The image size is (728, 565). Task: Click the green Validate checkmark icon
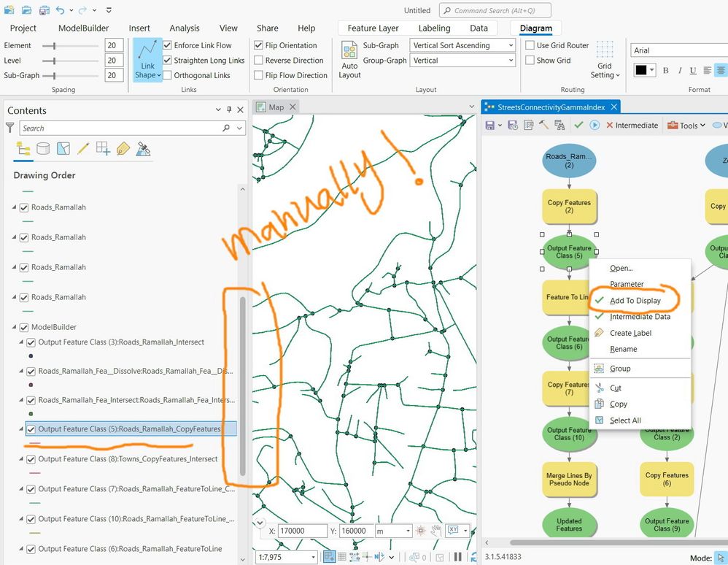click(x=578, y=125)
